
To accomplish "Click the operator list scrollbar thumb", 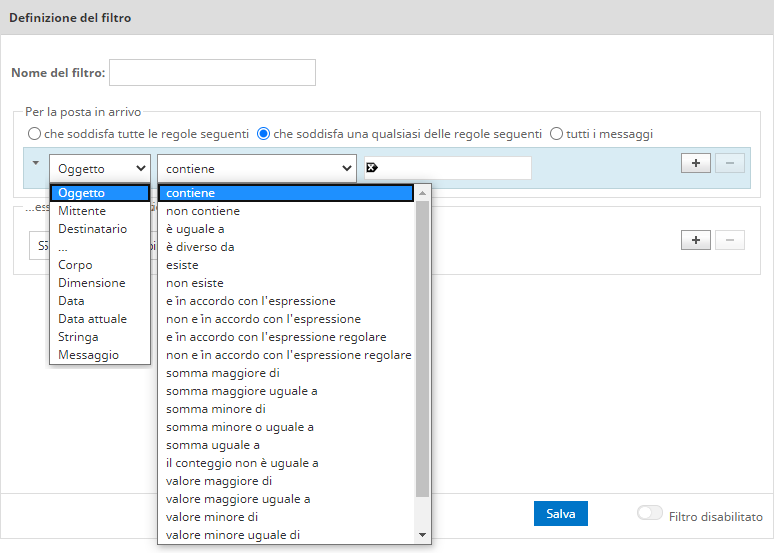I will click(422, 348).
